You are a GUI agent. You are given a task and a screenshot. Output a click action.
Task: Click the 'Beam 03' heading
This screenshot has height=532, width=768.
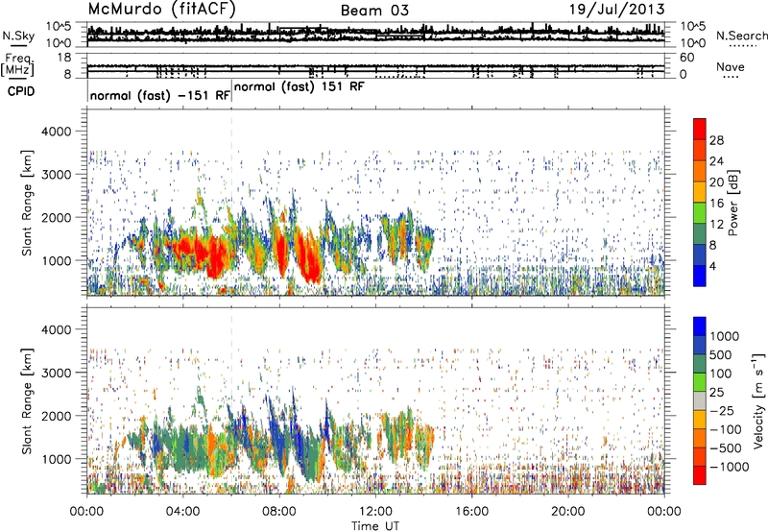click(374, 11)
